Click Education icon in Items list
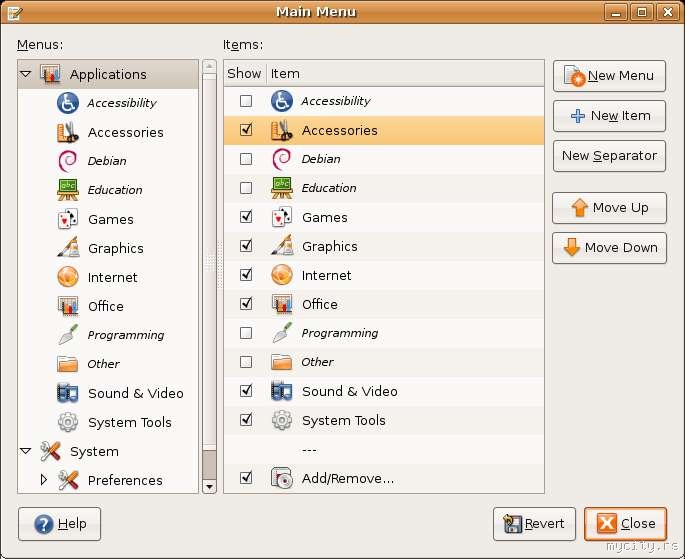685x559 pixels. pos(282,188)
